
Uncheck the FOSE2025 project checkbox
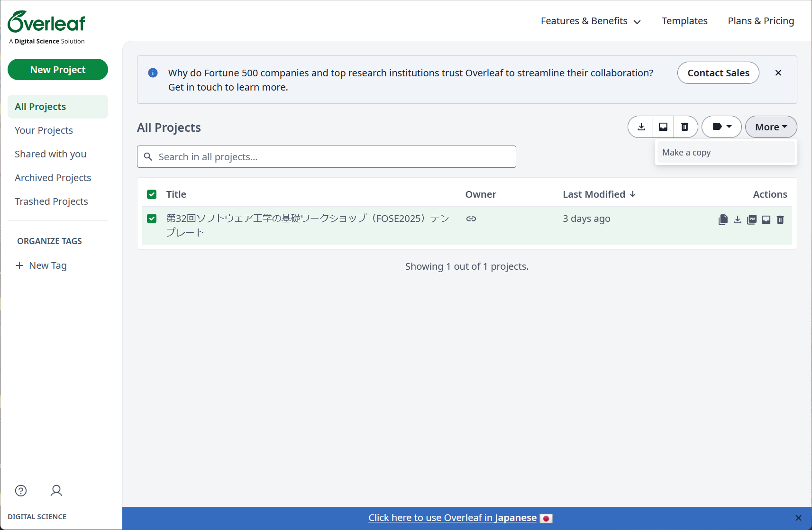(152, 219)
